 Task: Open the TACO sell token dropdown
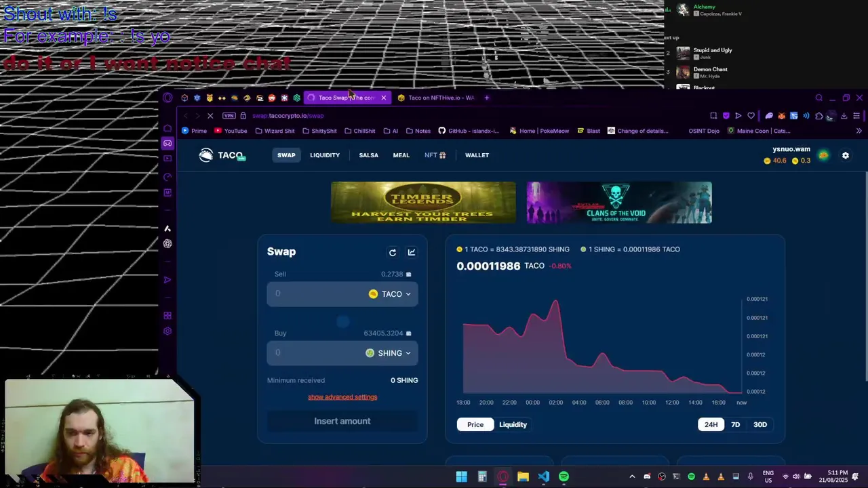pos(390,294)
